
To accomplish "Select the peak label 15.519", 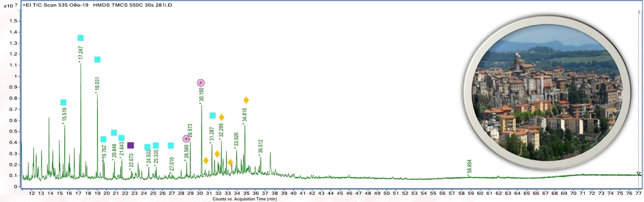I will (64, 116).
